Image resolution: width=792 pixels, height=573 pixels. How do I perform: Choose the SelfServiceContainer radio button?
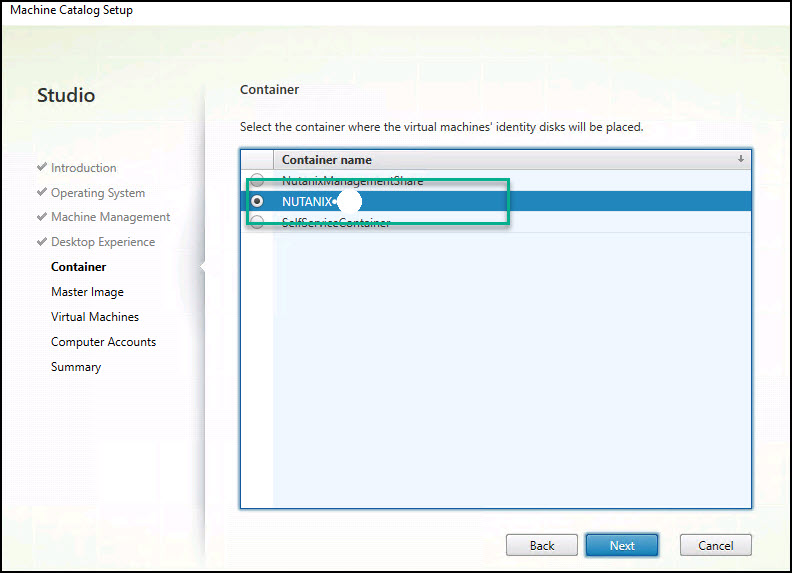tap(258, 222)
